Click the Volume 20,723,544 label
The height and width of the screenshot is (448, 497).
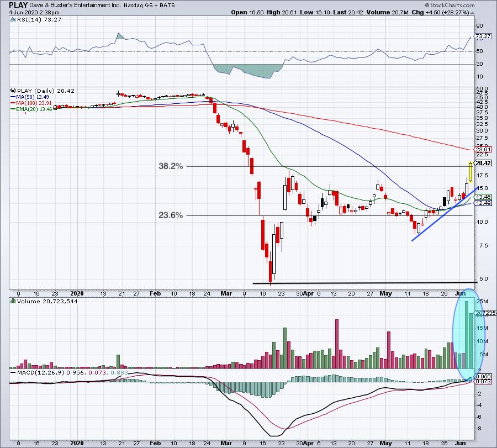tap(47, 301)
